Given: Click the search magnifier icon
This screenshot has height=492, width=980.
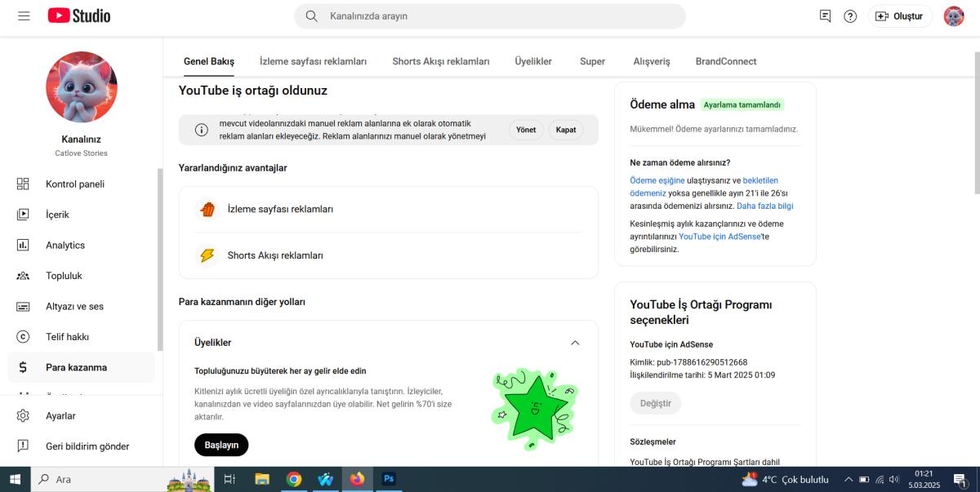Looking at the screenshot, I should pos(311,16).
